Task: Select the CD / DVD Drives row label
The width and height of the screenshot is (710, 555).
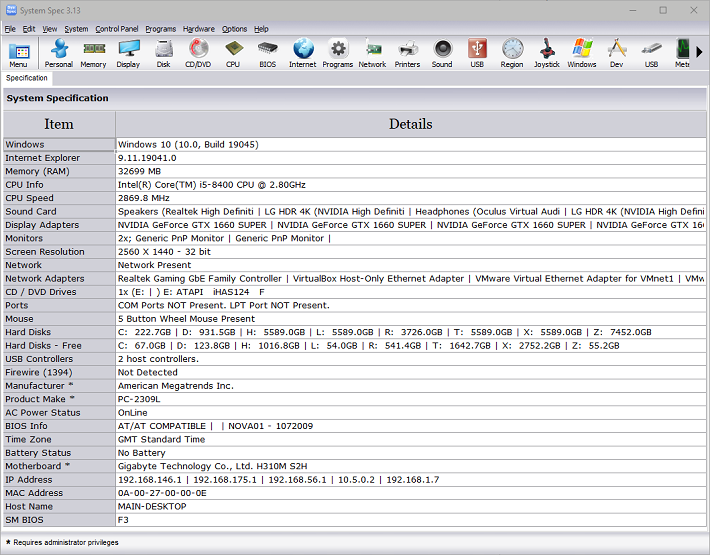Action: pyautogui.click(x=59, y=292)
